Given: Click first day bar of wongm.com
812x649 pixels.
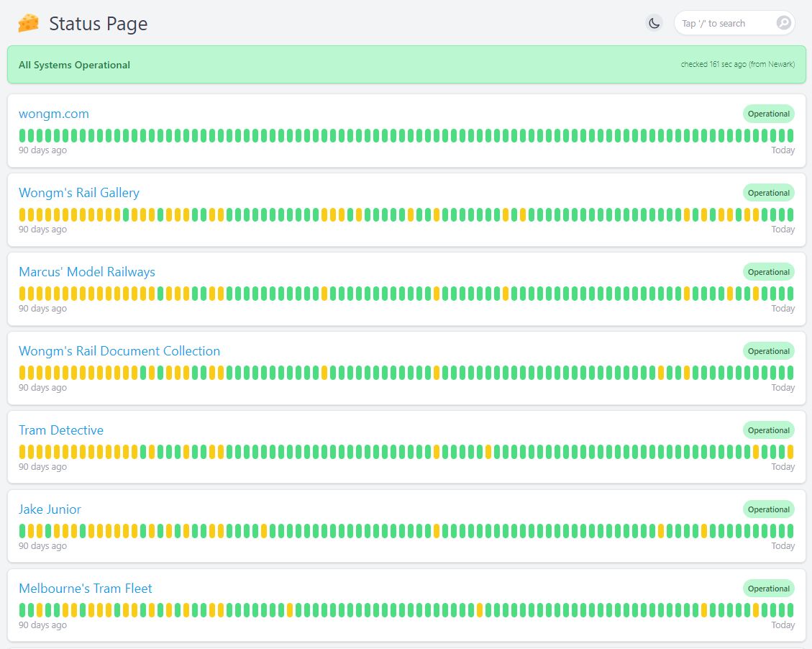Looking at the screenshot, I should [22, 136].
